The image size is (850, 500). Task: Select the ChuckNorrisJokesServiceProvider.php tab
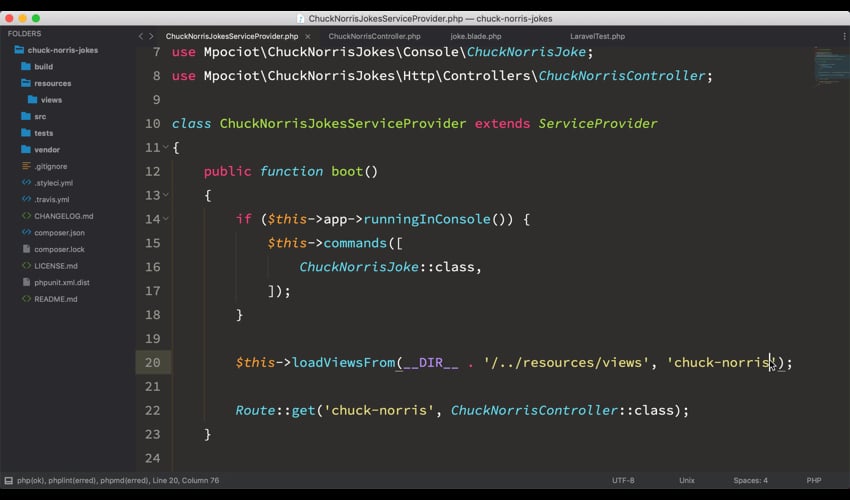[x=232, y=36]
